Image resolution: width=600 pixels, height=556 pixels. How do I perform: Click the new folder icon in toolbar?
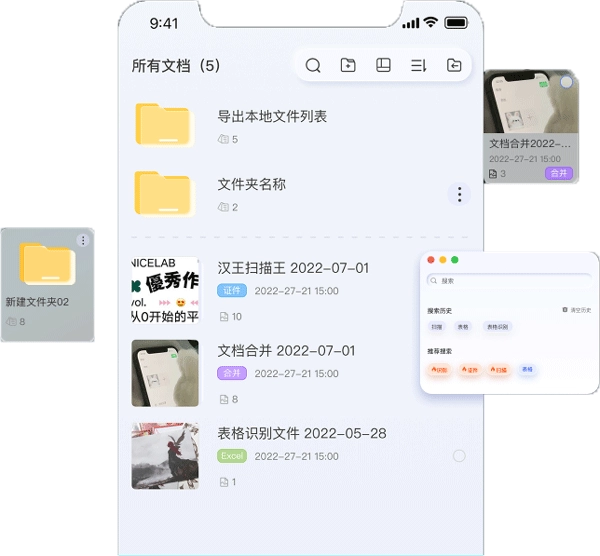(348, 66)
